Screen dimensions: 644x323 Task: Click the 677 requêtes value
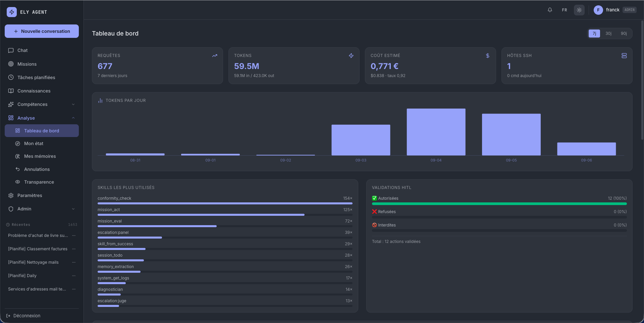pyautogui.click(x=105, y=66)
